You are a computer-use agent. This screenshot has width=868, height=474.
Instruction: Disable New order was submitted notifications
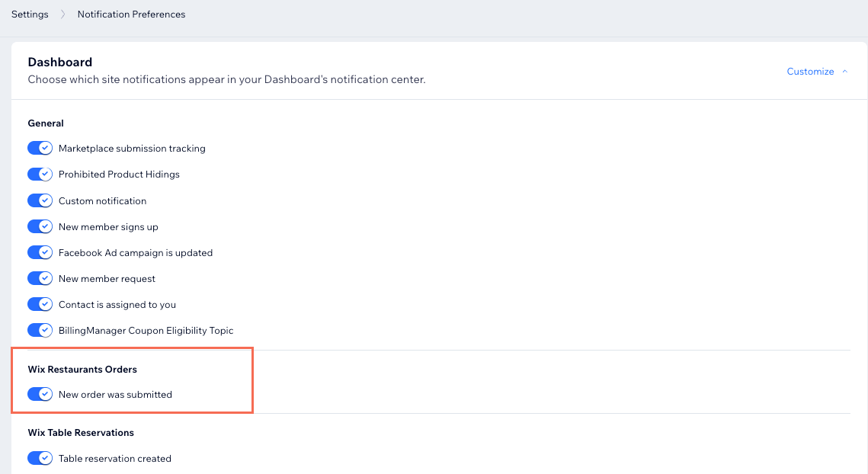point(40,394)
